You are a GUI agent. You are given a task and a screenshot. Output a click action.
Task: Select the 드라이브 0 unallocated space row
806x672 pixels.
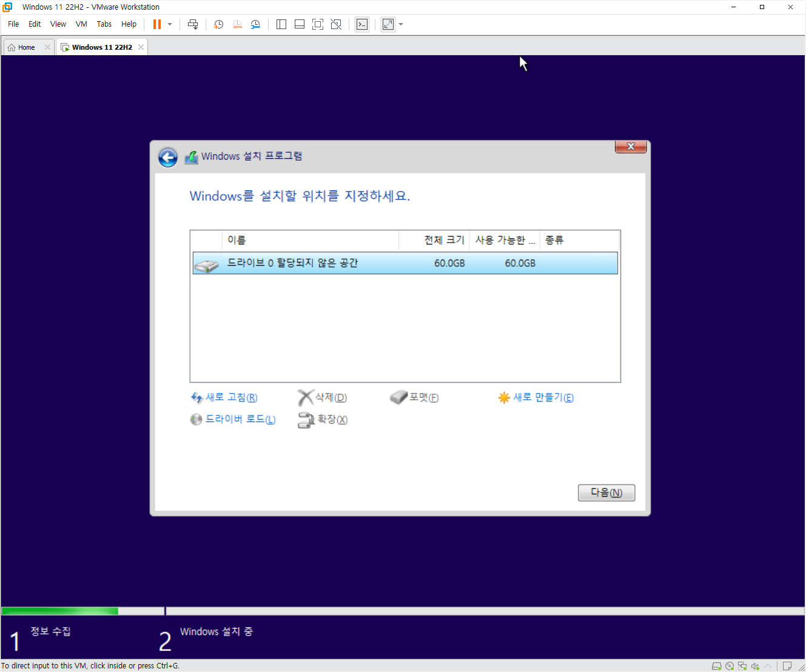pyautogui.click(x=405, y=263)
